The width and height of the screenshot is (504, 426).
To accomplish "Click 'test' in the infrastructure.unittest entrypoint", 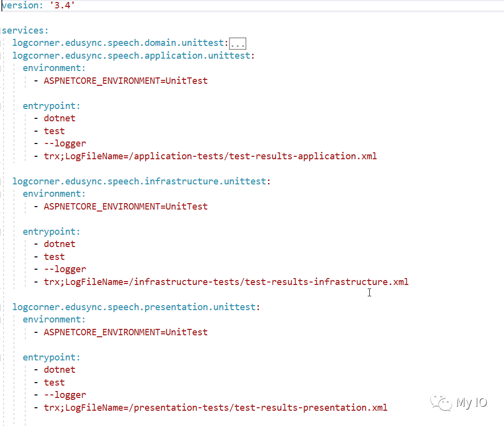I will [x=54, y=257].
